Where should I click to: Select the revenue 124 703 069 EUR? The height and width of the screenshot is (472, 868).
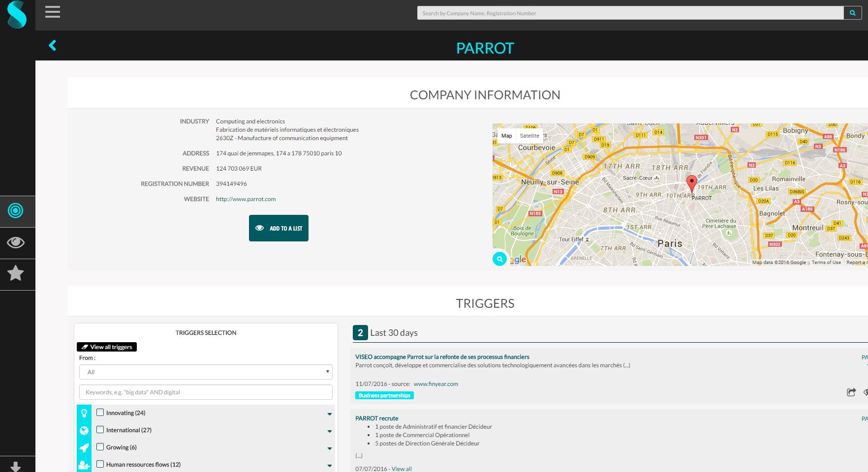coord(239,169)
